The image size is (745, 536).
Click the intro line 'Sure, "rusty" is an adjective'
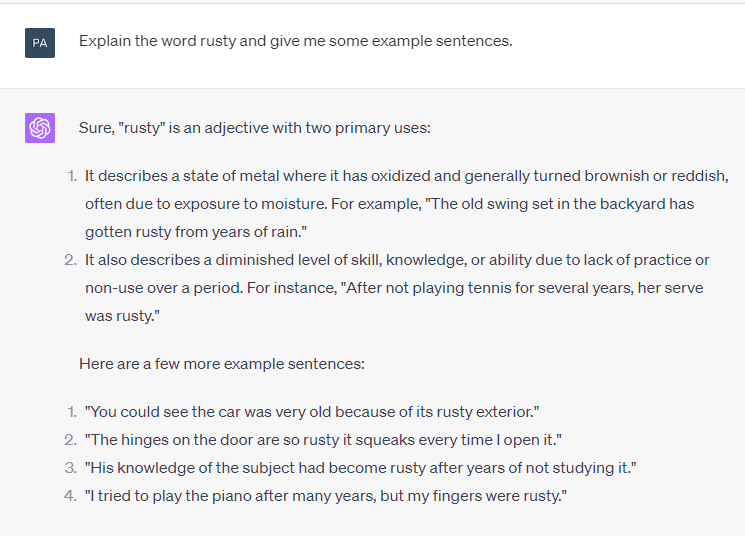point(255,128)
